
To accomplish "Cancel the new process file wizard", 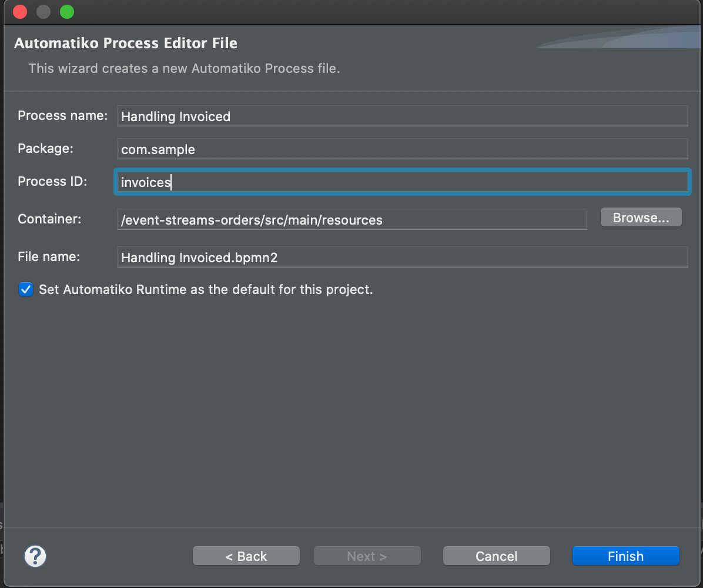I will (x=496, y=556).
